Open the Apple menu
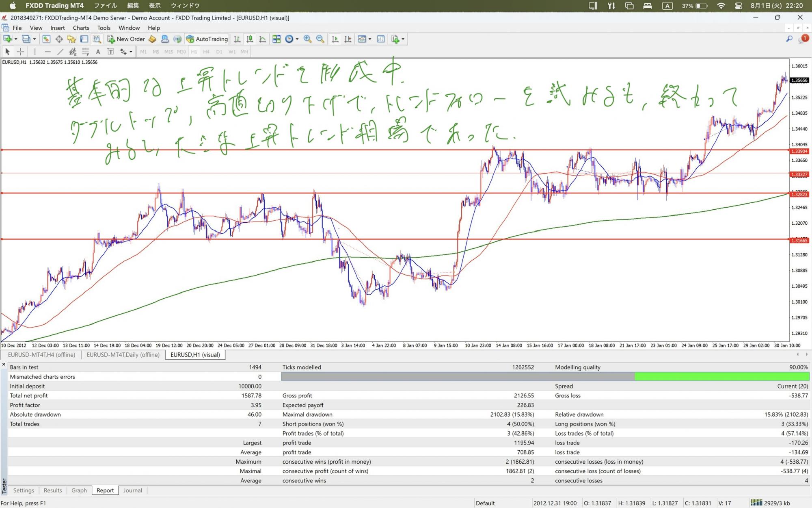 (x=12, y=6)
